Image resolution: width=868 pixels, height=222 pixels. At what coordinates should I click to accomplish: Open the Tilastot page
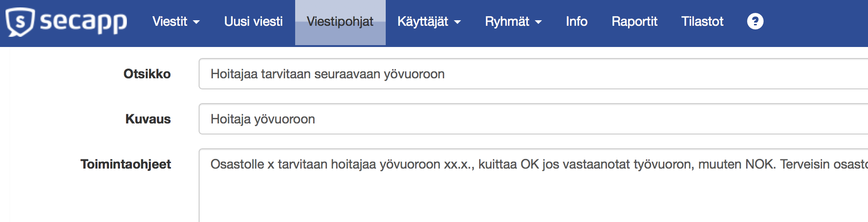pos(702,22)
